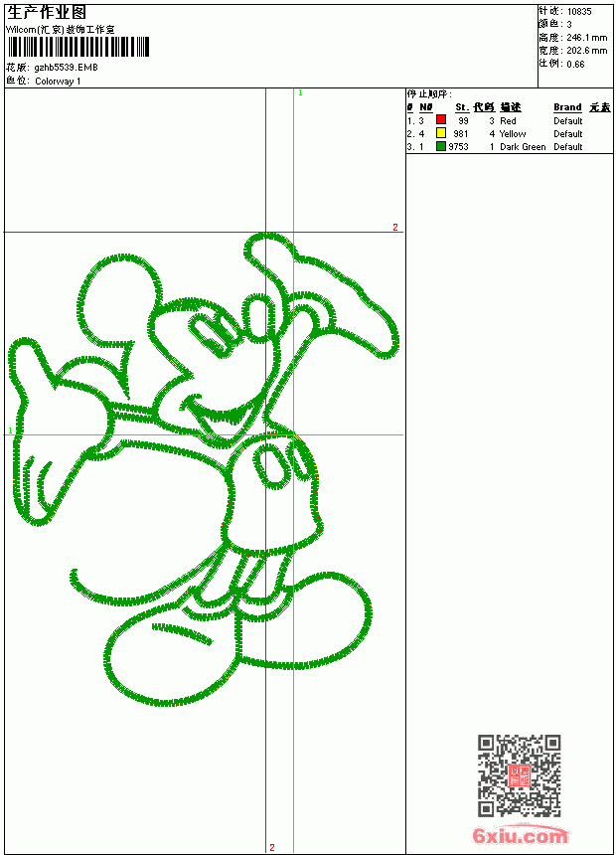Click the 'Yellow' description text
The image size is (616, 855).
pyautogui.click(x=513, y=134)
